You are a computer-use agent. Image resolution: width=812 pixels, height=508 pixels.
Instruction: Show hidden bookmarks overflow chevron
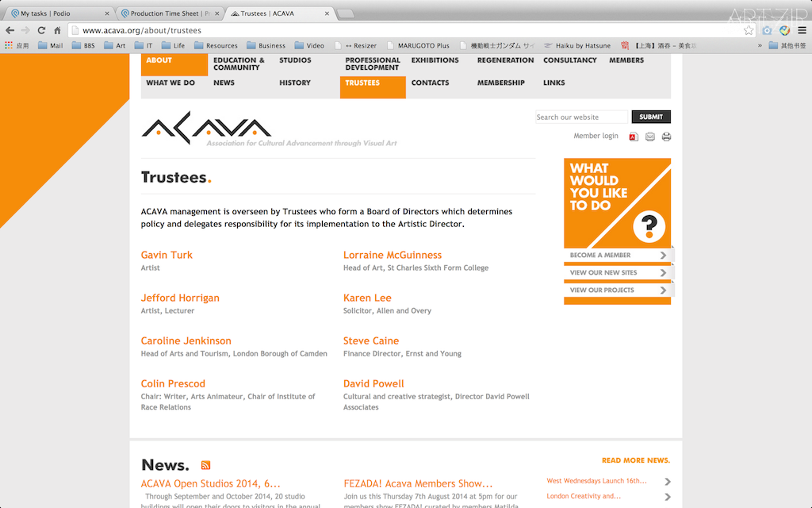pos(760,45)
